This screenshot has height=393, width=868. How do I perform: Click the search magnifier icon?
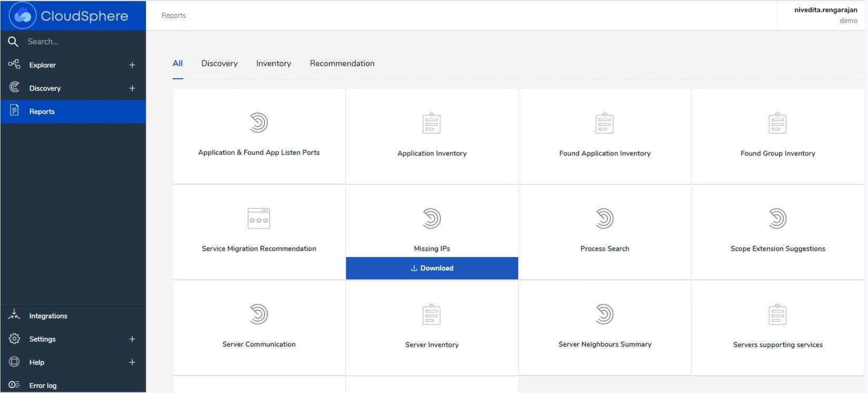point(13,42)
